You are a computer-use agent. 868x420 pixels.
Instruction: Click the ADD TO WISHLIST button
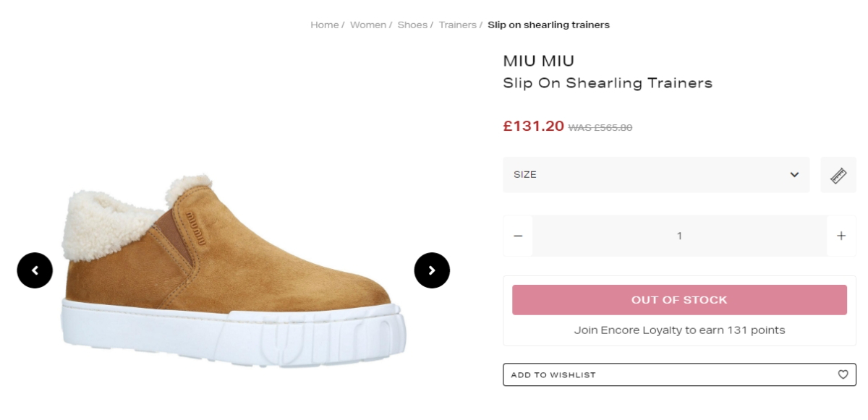pyautogui.click(x=553, y=374)
